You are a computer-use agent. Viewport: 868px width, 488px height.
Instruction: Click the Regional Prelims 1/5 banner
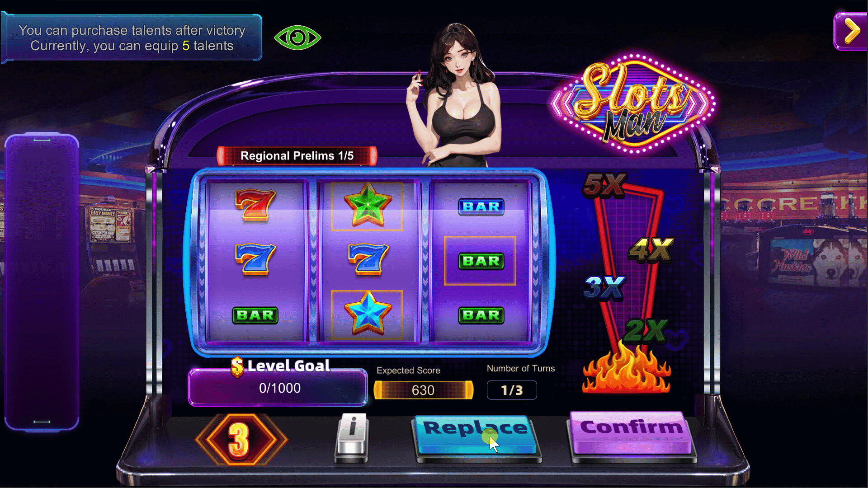pos(297,156)
